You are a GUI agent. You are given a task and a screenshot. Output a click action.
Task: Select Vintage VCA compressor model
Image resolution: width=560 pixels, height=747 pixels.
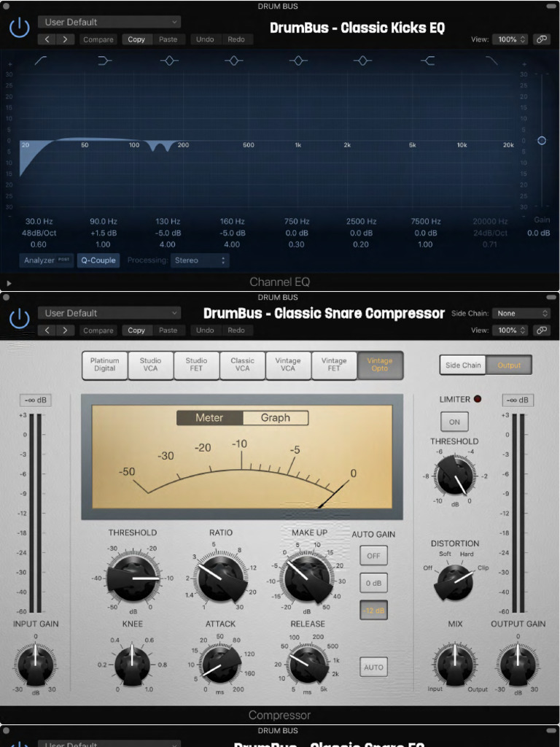[288, 365]
